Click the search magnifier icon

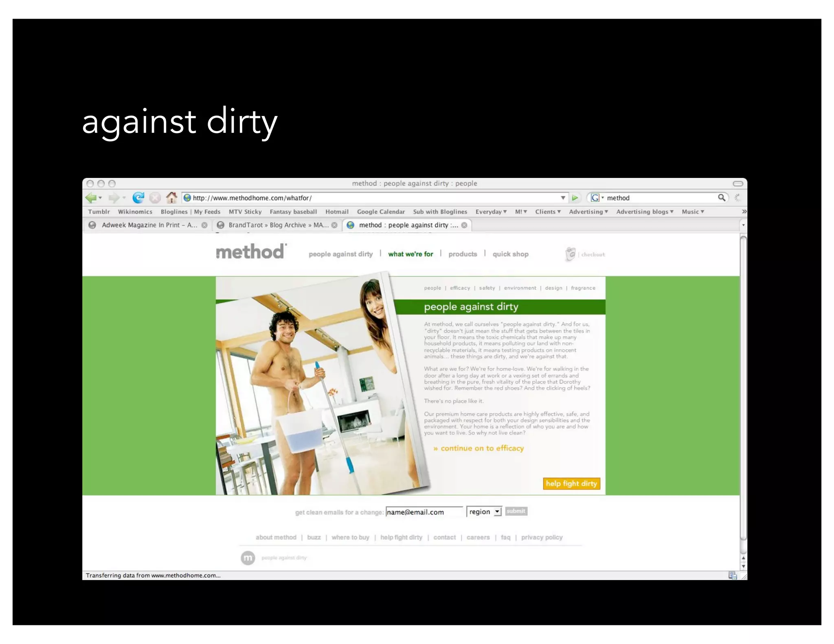click(x=721, y=197)
